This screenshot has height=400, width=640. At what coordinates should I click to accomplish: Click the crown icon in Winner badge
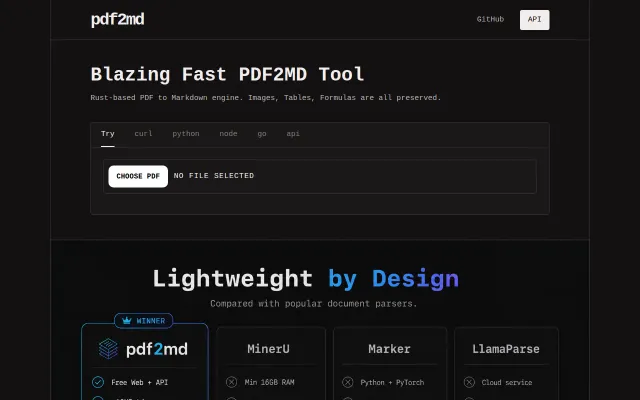click(127, 320)
